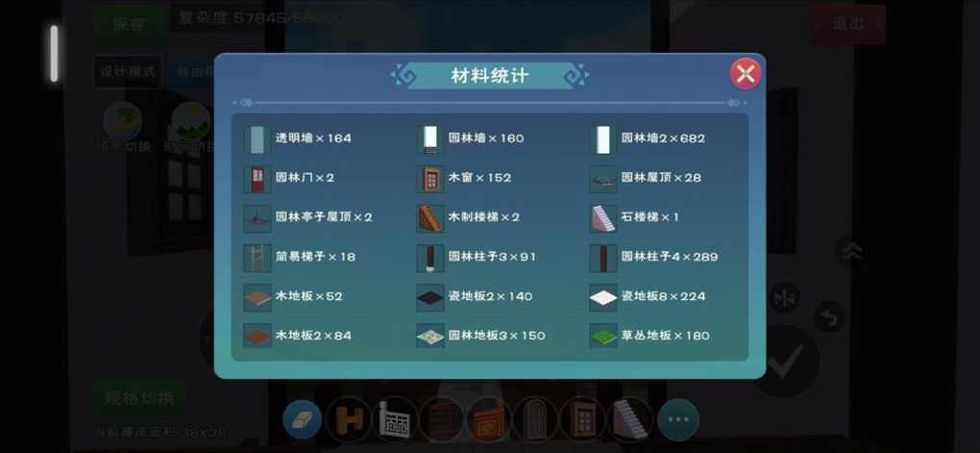Select the 透明墙 material icon
980x453 pixels.
[257, 138]
